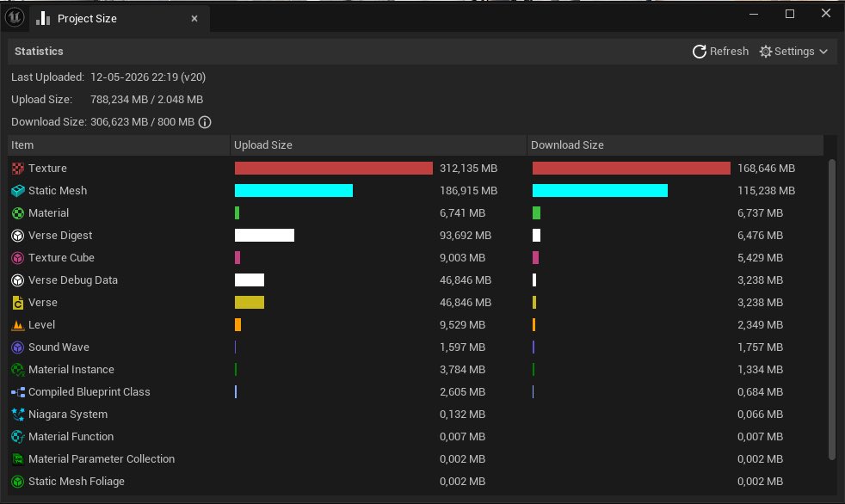The image size is (845, 504).
Task: Click the '1,757 MB' Sound Wave download value
Action: (760, 347)
